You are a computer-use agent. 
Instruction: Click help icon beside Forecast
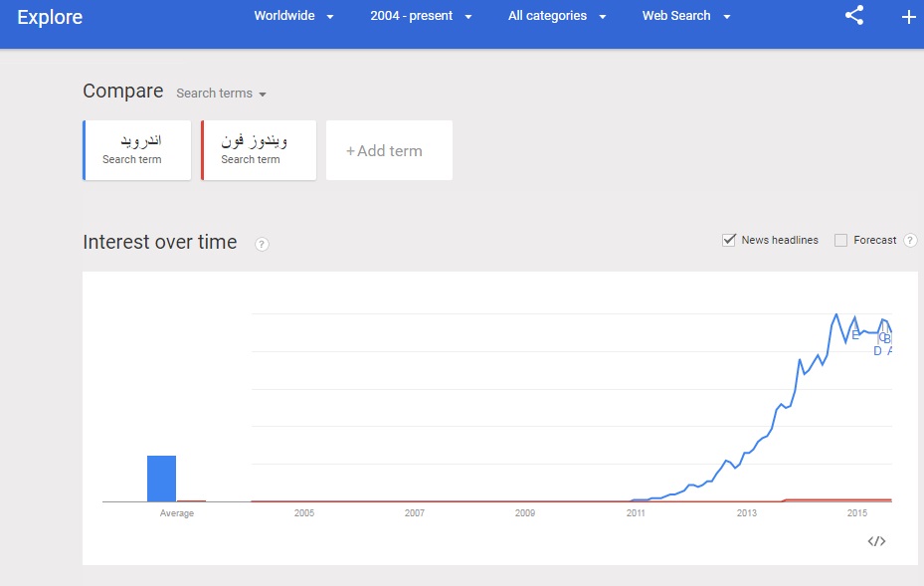click(x=910, y=241)
